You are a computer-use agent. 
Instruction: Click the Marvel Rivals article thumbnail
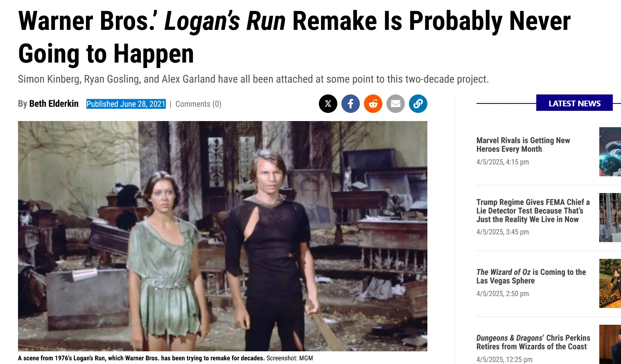click(610, 152)
